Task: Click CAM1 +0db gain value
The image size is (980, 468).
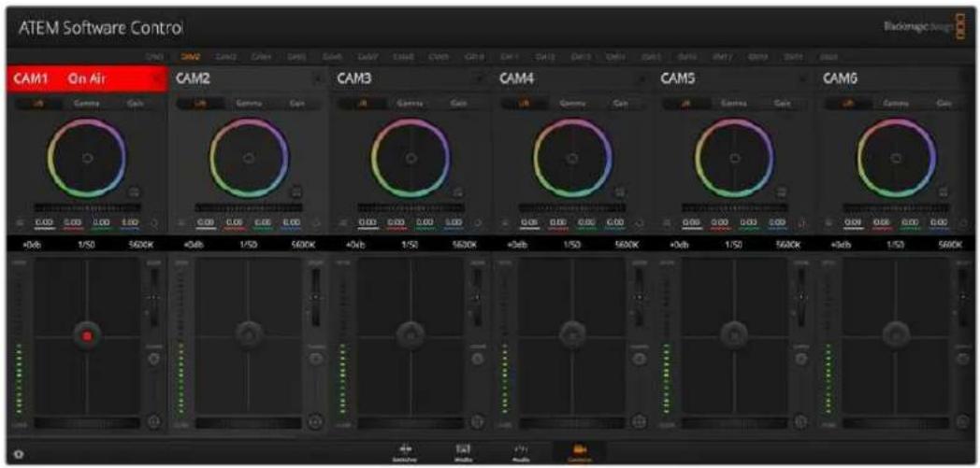Action: 31,245
